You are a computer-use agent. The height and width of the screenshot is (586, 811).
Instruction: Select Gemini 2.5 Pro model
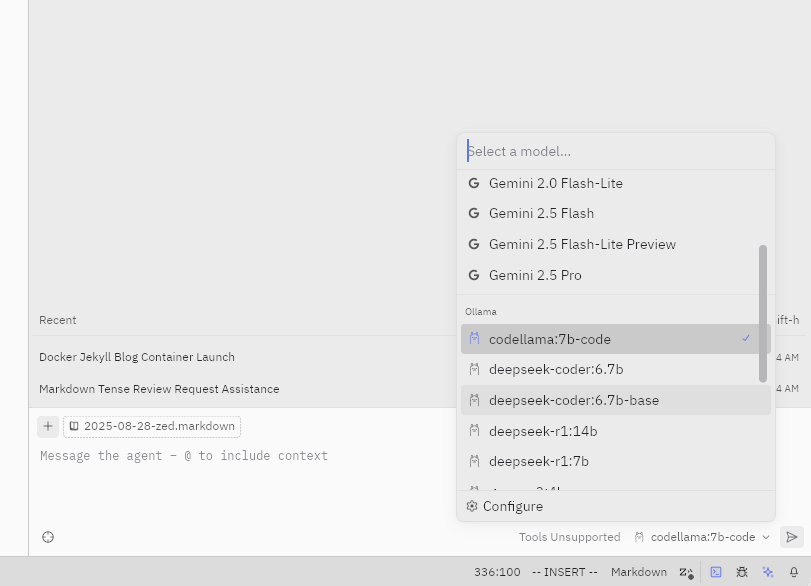click(615, 275)
